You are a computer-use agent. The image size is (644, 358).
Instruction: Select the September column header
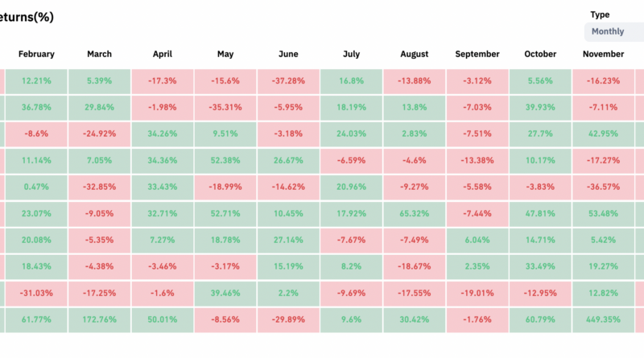[477, 55]
